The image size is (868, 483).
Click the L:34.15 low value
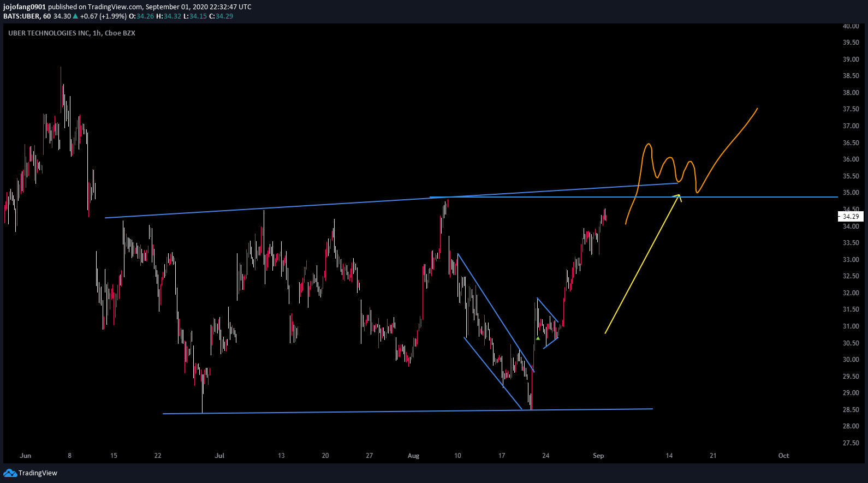(195, 16)
